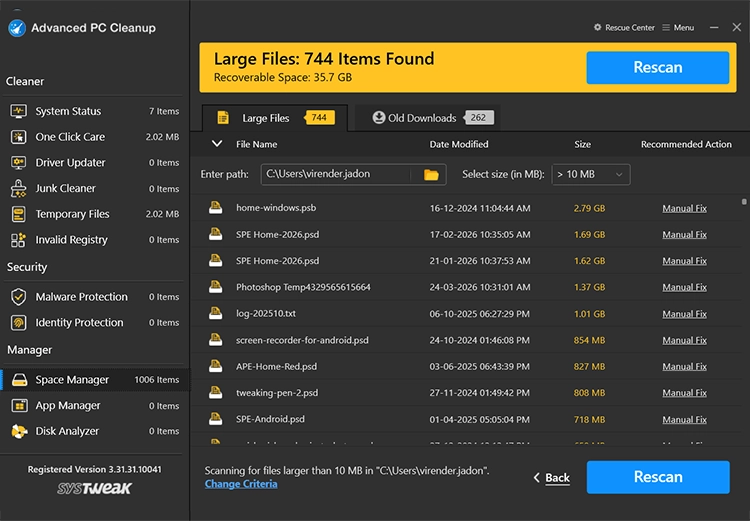
Task: Expand the size filter dropdown showing > 10 MB
Action: tap(590, 174)
